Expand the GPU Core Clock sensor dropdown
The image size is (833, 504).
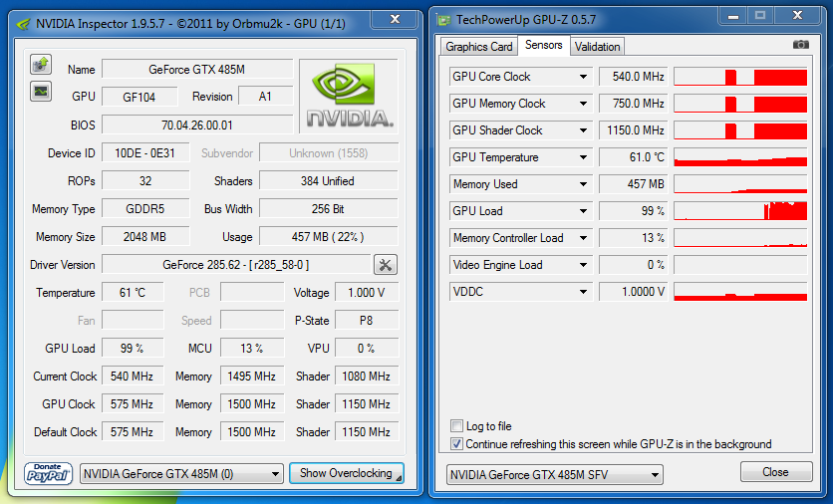(x=583, y=77)
